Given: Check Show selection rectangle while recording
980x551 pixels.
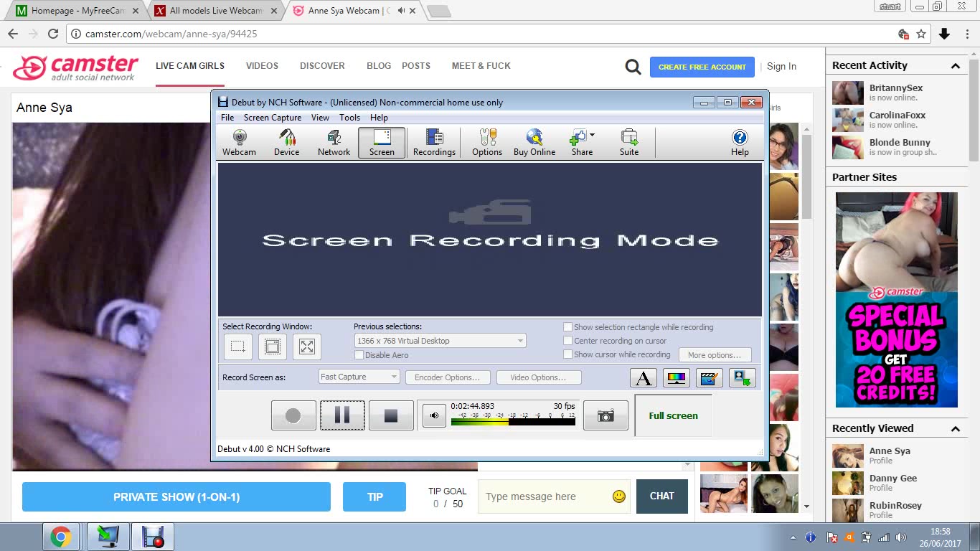Looking at the screenshot, I should pyautogui.click(x=568, y=327).
